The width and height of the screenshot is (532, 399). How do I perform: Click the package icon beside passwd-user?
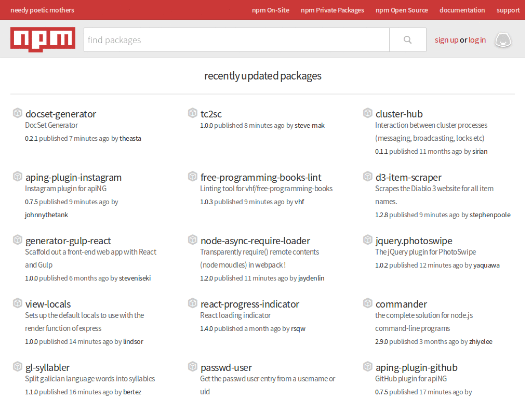[193, 367]
